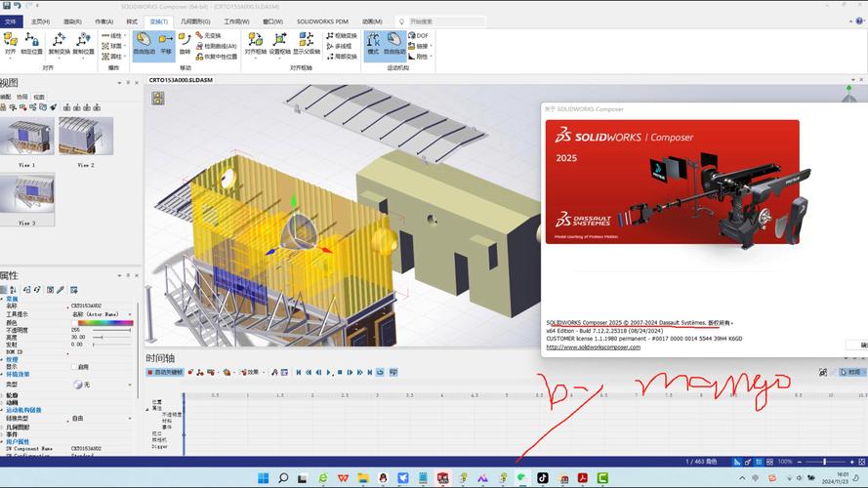
Task: Adjust the 亮度 slider in properties
Action: pyautogui.click(x=111, y=337)
